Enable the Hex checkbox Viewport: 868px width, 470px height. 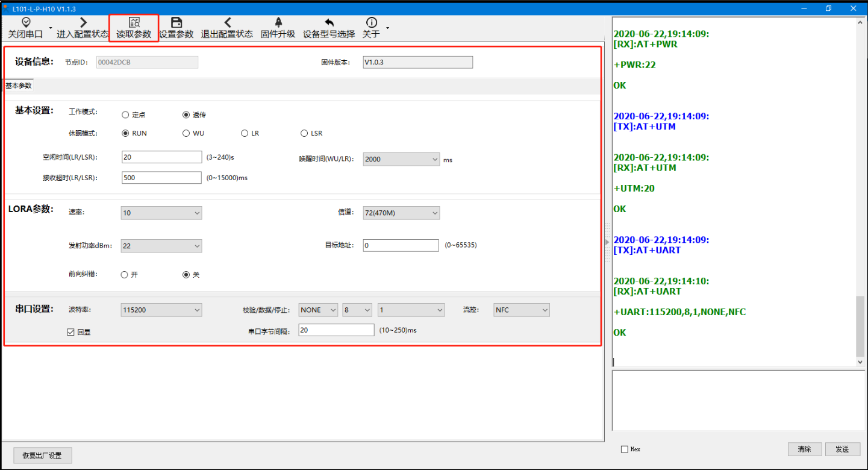tap(624, 449)
